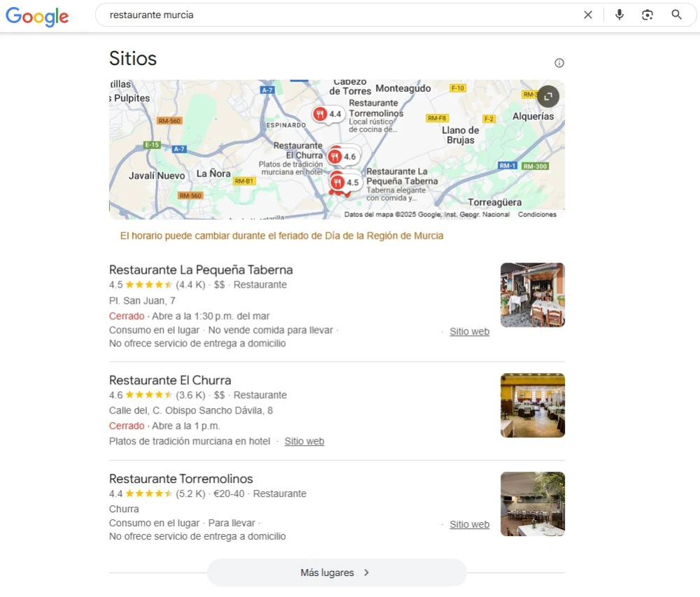Open the Restaurante La Pequeña Taberna listing title

click(x=201, y=270)
